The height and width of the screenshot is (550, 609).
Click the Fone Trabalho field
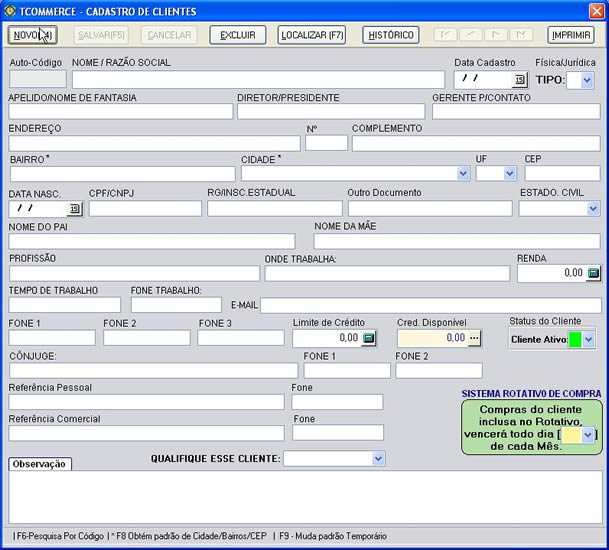pyautogui.click(x=176, y=305)
